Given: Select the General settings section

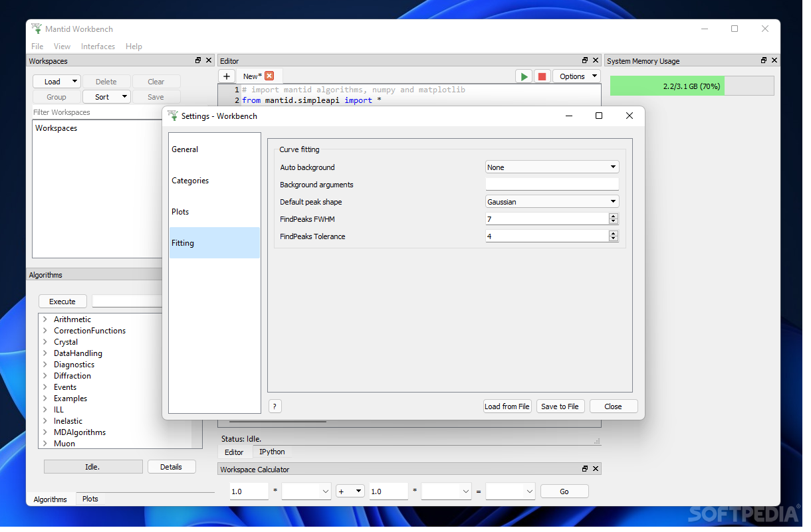Looking at the screenshot, I should pos(215,149).
